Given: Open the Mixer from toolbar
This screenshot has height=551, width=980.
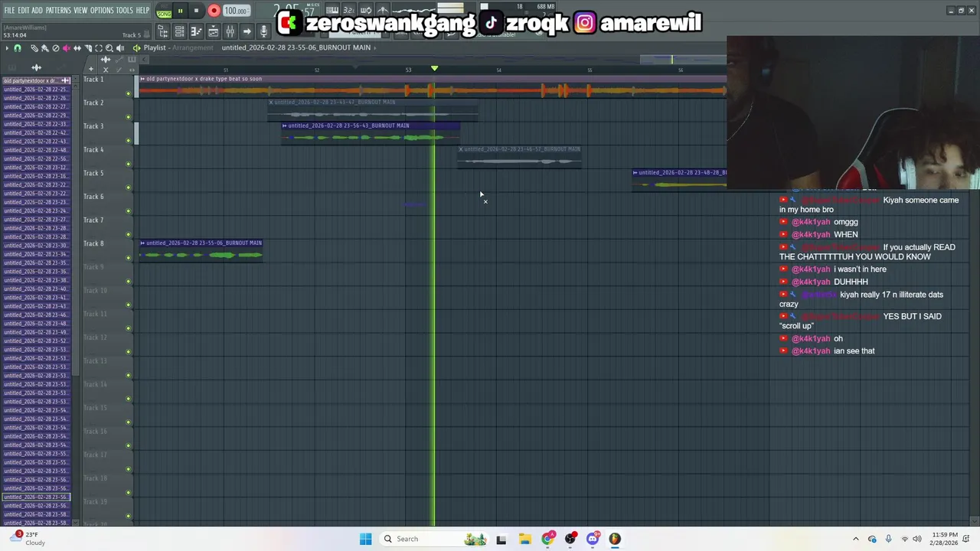Looking at the screenshot, I should pyautogui.click(x=230, y=31).
